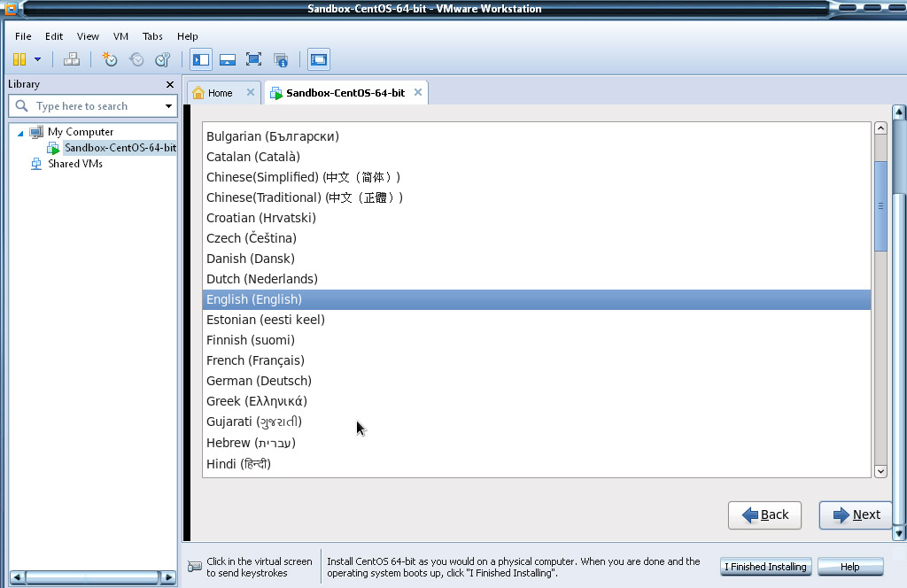The image size is (907, 588).
Task: Revert to the previous snapshot icon
Action: click(136, 59)
